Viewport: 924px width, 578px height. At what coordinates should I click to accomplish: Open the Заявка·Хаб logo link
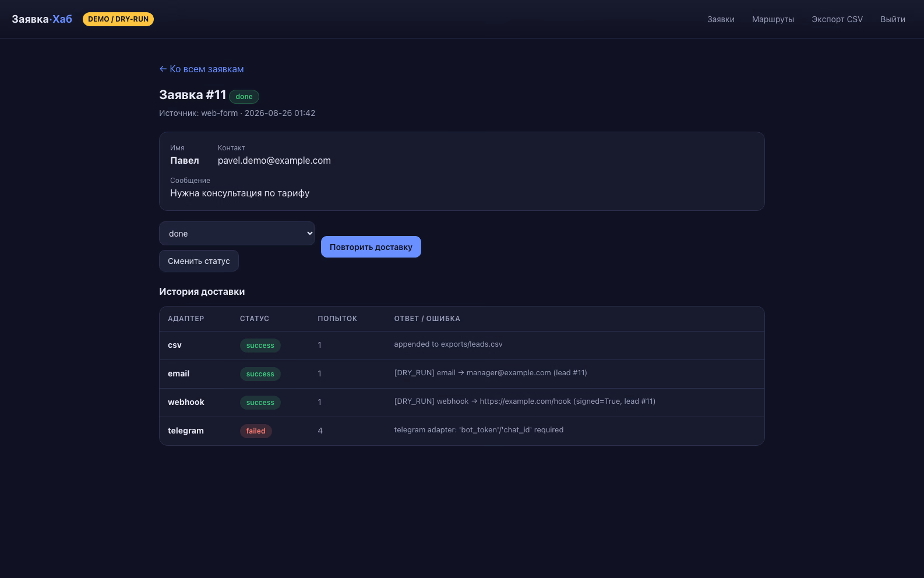42,19
